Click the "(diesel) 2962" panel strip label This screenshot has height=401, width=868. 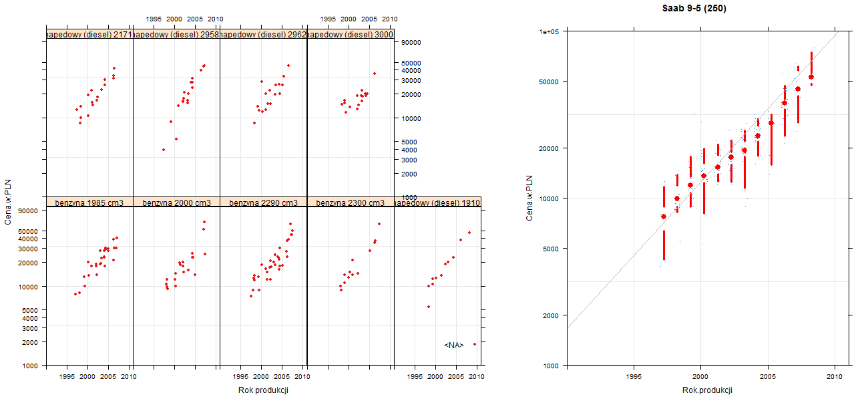pyautogui.click(x=263, y=34)
